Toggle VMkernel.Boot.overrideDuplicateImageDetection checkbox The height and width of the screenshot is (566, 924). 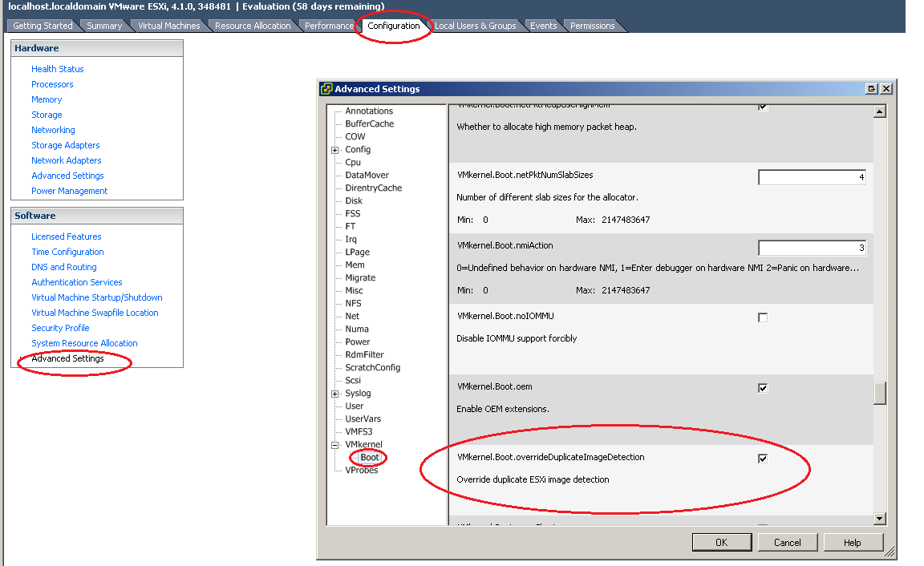763,459
